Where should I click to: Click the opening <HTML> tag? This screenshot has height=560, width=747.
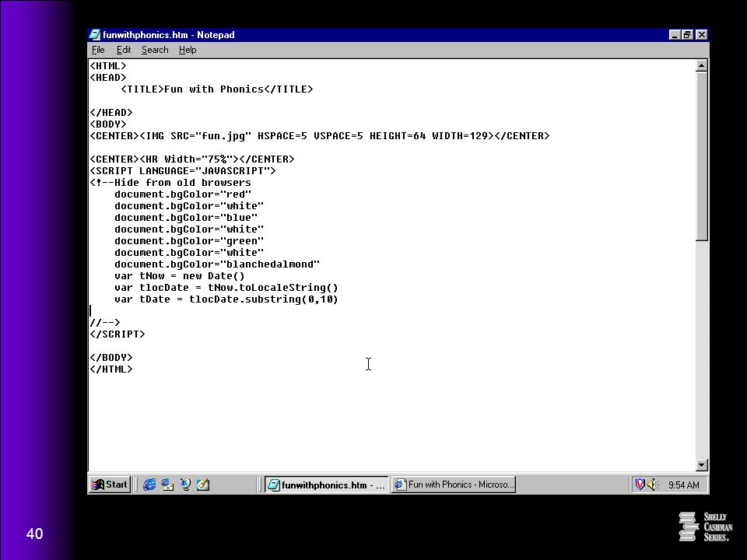coord(108,65)
